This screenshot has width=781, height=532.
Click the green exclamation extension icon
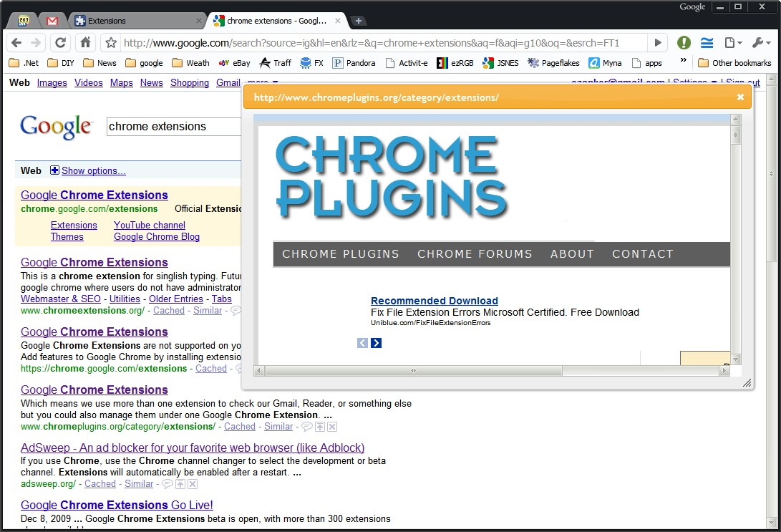pyautogui.click(x=684, y=43)
